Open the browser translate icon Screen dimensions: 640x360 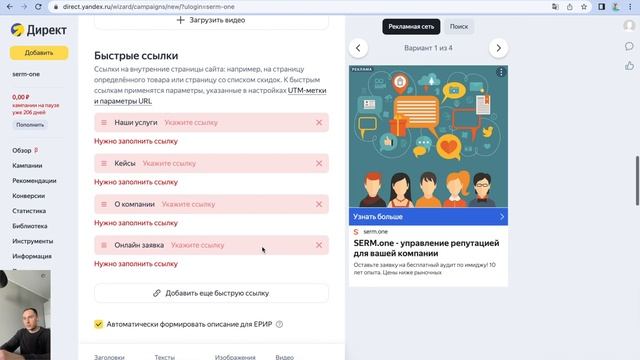coord(555,7)
